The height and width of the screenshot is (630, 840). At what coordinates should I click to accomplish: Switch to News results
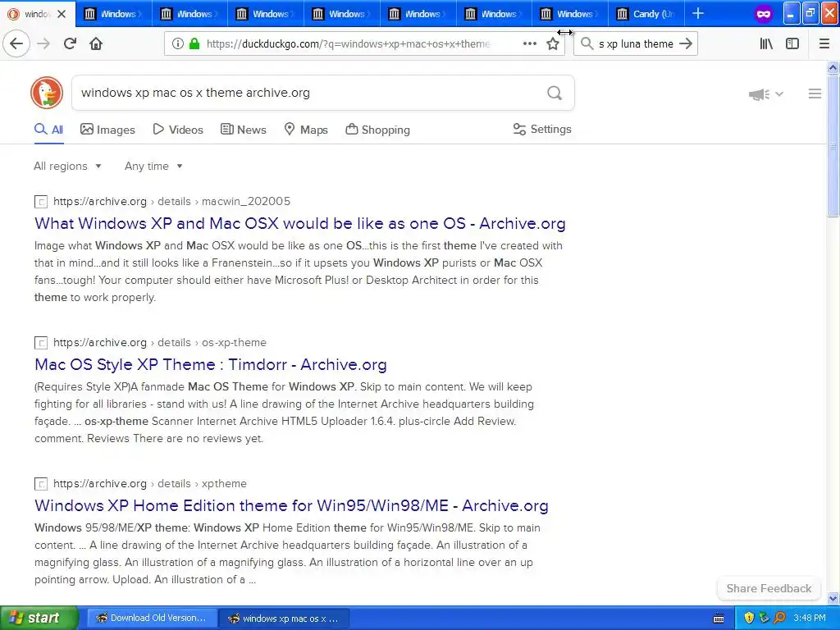point(244,130)
